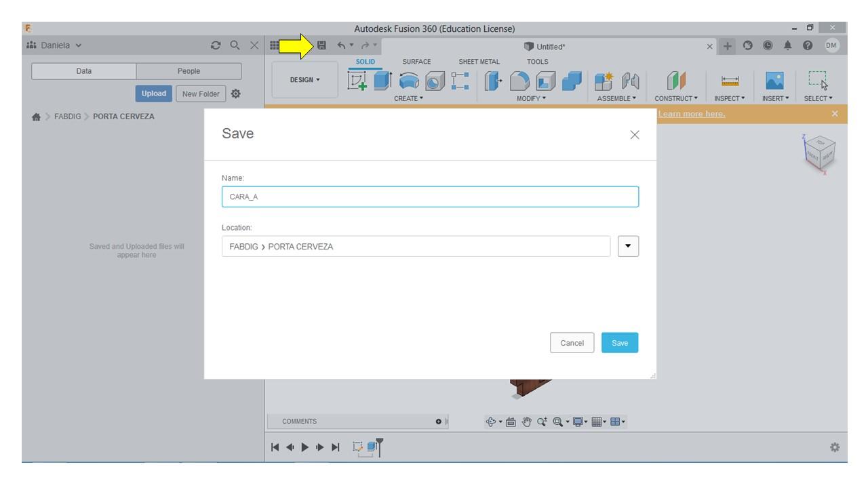Screen dimensions: 868x488
Task: Switch to the SHEET METAL tab
Action: click(x=479, y=62)
